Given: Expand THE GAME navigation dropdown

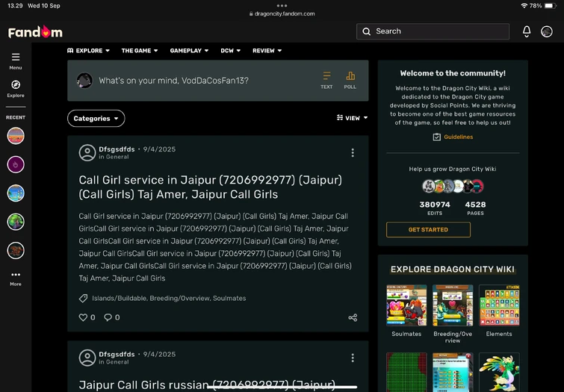Looking at the screenshot, I should tap(140, 51).
